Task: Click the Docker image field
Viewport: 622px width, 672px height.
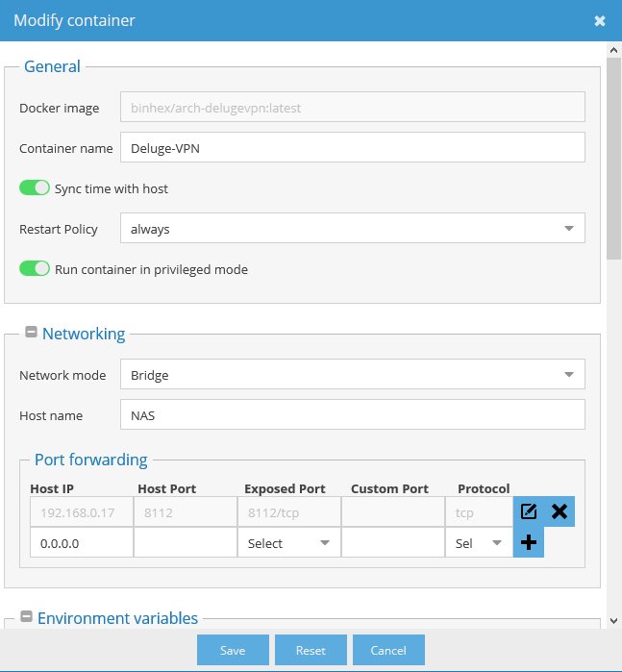Action: pos(353,107)
